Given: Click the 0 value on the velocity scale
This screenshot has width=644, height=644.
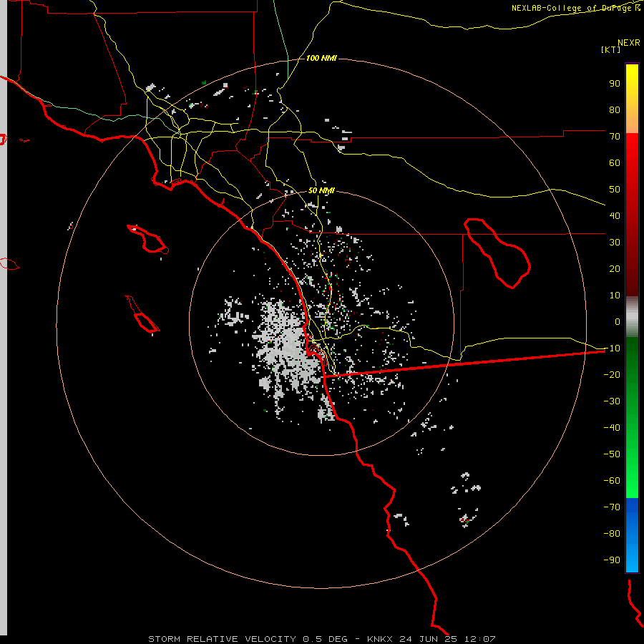Looking at the screenshot, I should (618, 321).
